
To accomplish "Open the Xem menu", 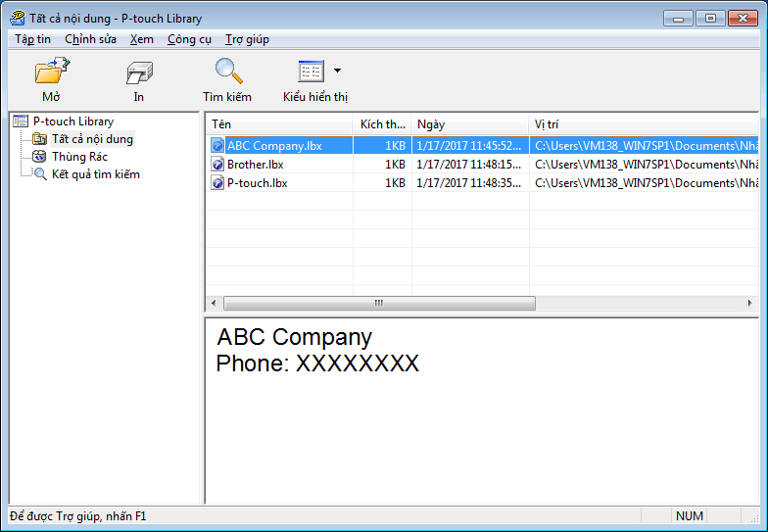I will click(x=141, y=39).
